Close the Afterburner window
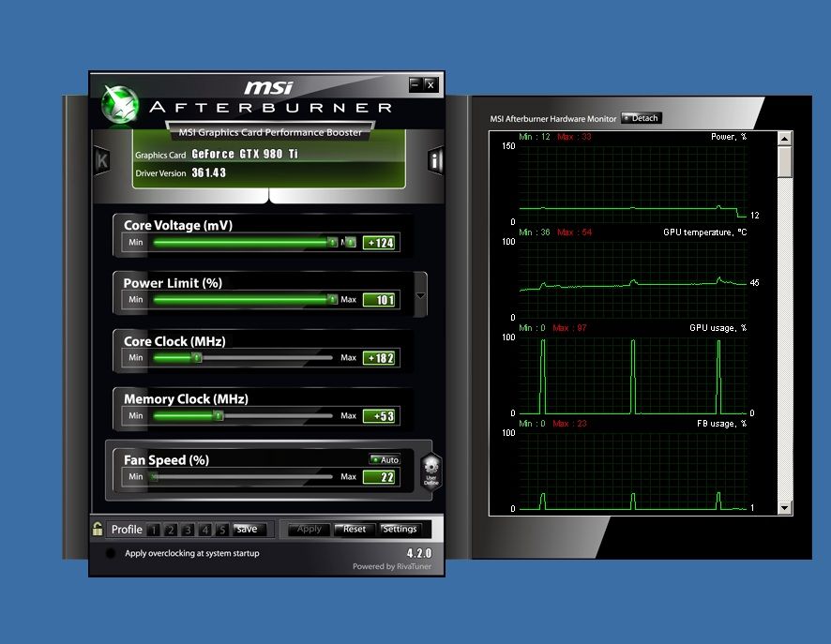The height and width of the screenshot is (644, 831). (x=431, y=84)
